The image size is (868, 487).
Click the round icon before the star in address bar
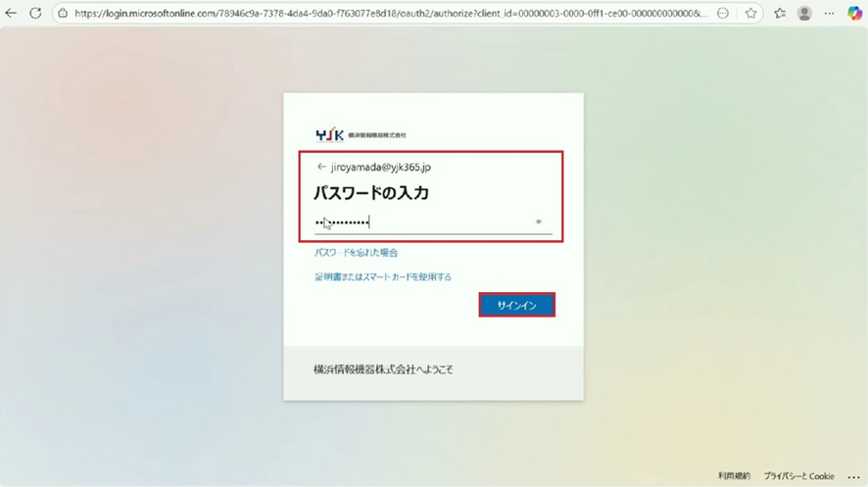click(x=723, y=14)
